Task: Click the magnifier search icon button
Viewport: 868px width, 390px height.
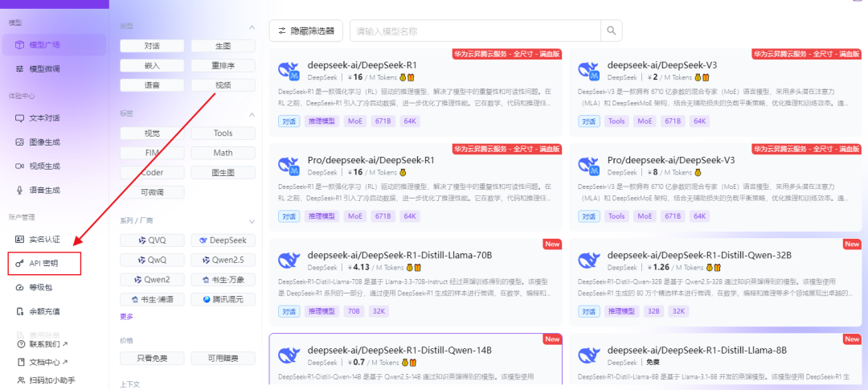Action: click(x=612, y=31)
